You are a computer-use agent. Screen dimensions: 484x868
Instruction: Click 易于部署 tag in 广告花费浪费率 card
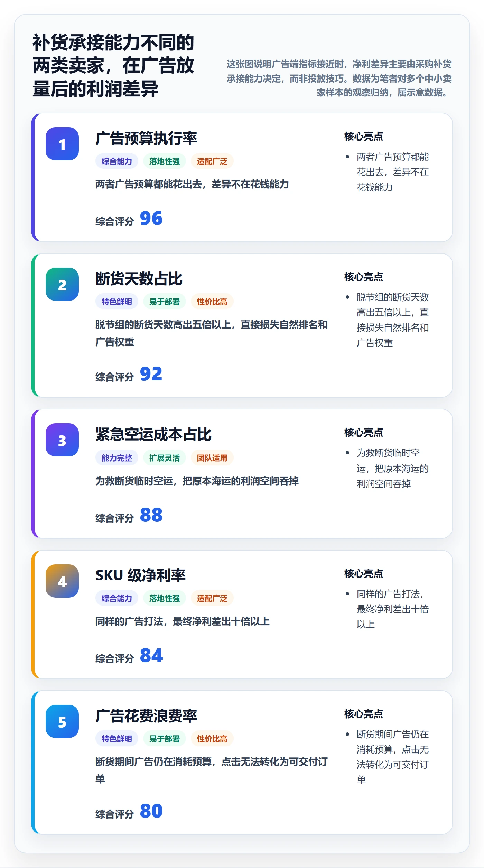tap(165, 739)
